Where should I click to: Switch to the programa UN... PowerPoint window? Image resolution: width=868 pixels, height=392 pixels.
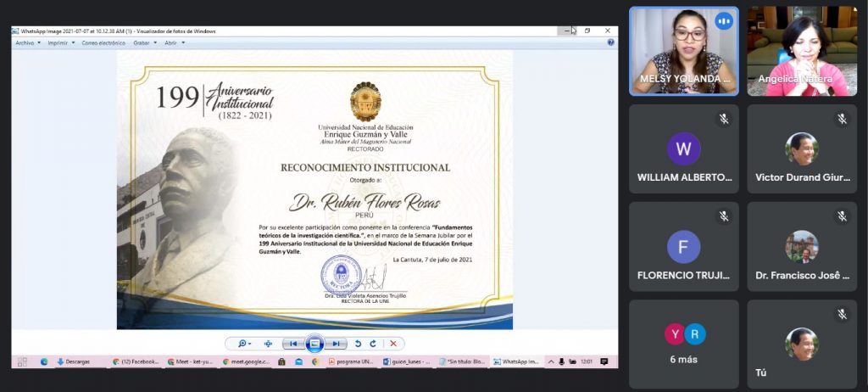tap(352, 361)
